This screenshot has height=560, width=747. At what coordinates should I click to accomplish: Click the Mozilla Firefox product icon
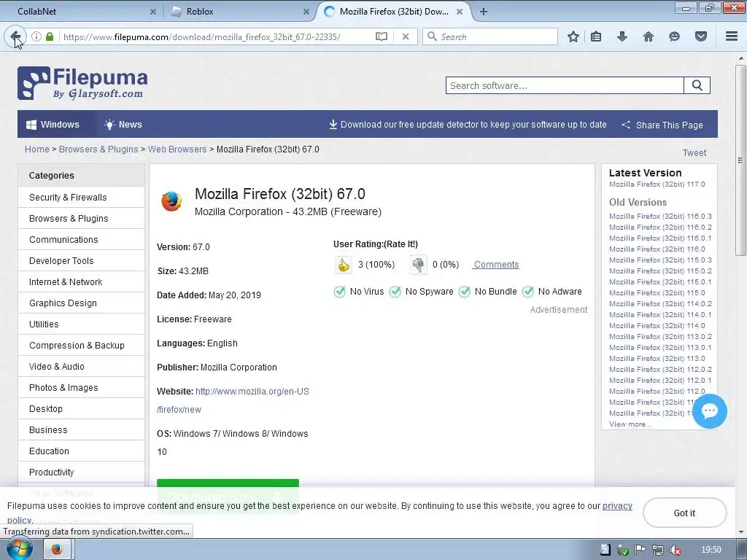point(171,201)
